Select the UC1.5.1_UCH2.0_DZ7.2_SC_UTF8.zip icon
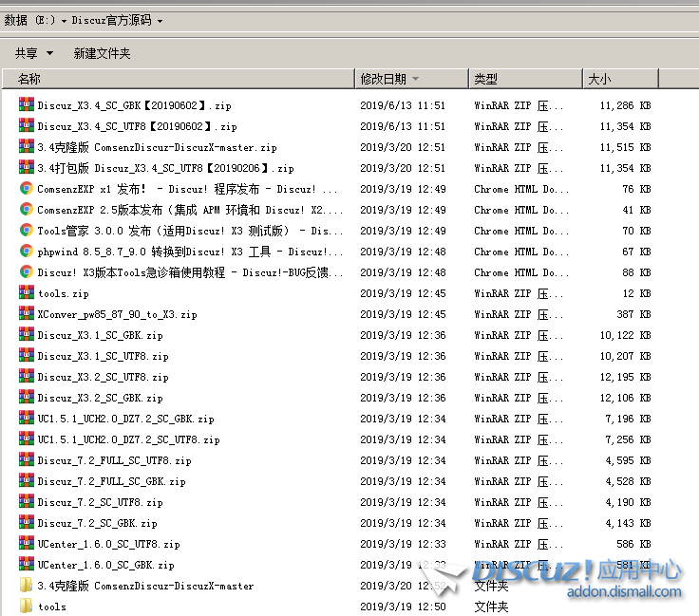This screenshot has width=699, height=616. click(27, 439)
